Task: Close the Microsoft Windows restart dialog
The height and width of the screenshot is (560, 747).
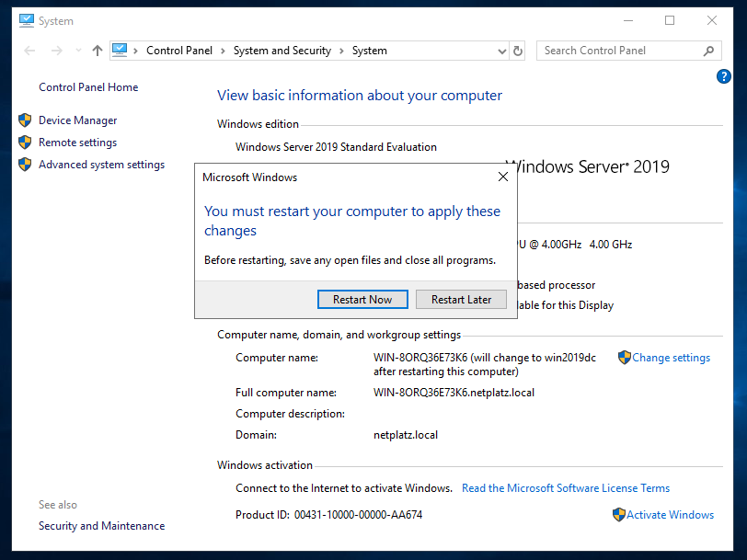Action: click(x=502, y=177)
